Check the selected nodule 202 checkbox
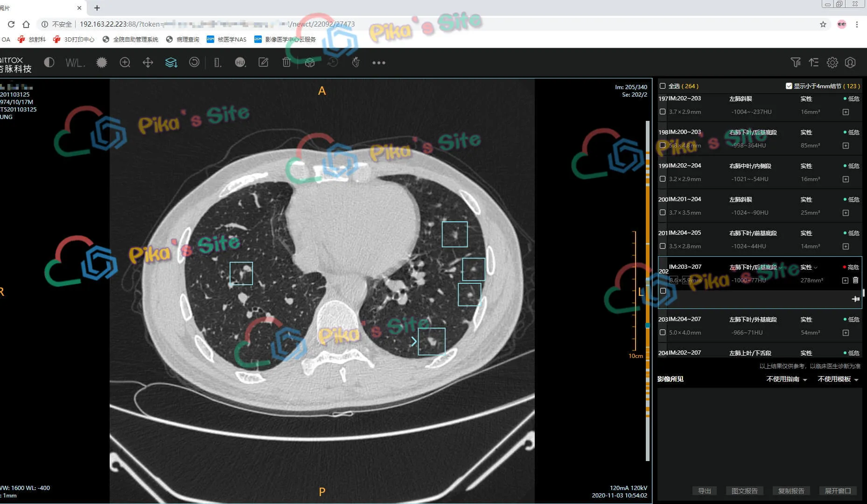The height and width of the screenshot is (504, 867). click(x=663, y=291)
